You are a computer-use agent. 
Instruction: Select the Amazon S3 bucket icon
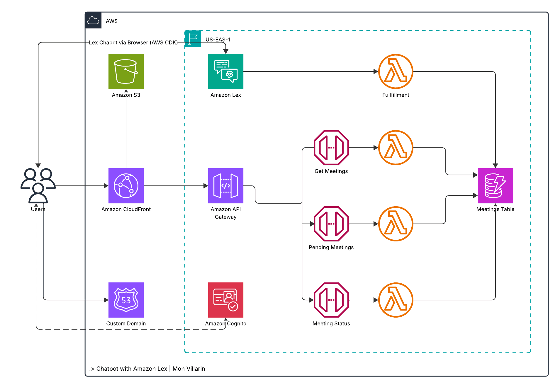[126, 71]
